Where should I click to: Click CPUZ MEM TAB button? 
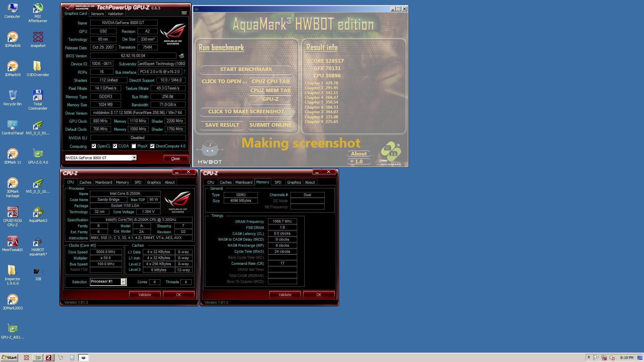(270, 90)
